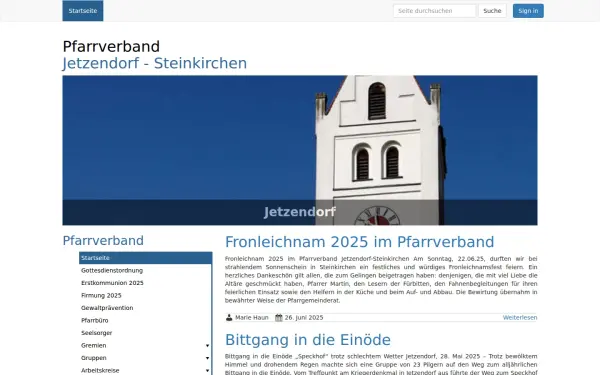Screen dimensions: 600x375
Task: Select the highlighted Startseite sidebar item
Action: [145, 258]
